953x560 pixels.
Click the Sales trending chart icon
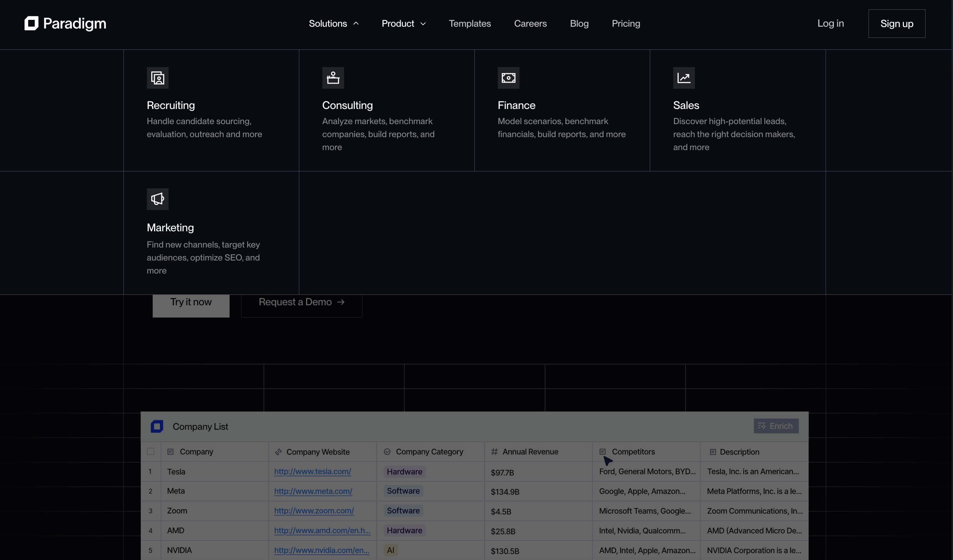[684, 78]
